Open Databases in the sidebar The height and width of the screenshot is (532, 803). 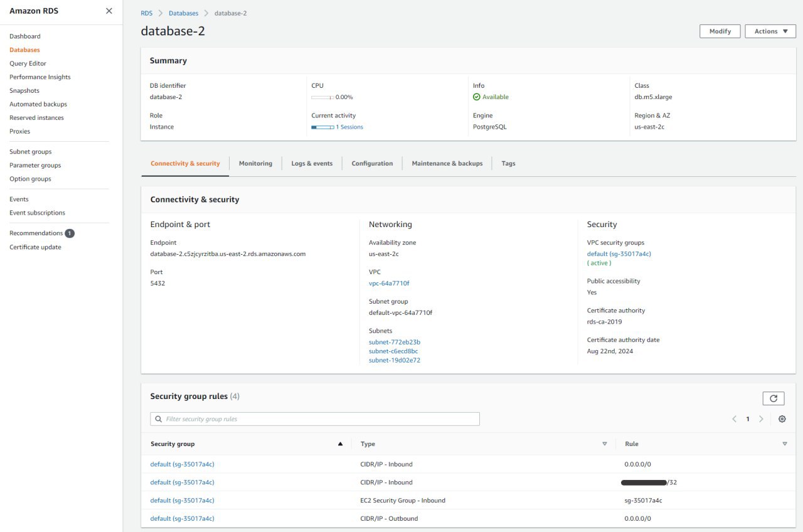(24, 50)
